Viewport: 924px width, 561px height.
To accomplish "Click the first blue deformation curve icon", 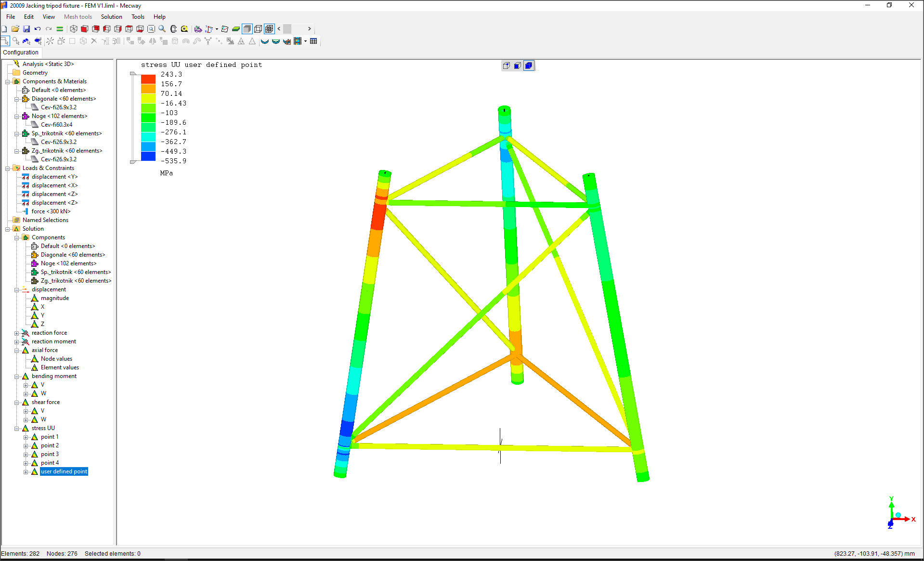I will click(x=264, y=41).
